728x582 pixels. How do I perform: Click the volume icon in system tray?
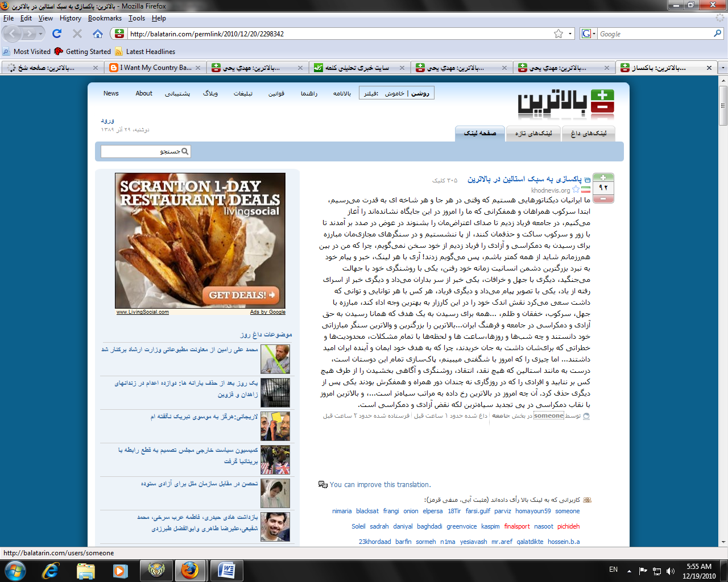(x=671, y=571)
